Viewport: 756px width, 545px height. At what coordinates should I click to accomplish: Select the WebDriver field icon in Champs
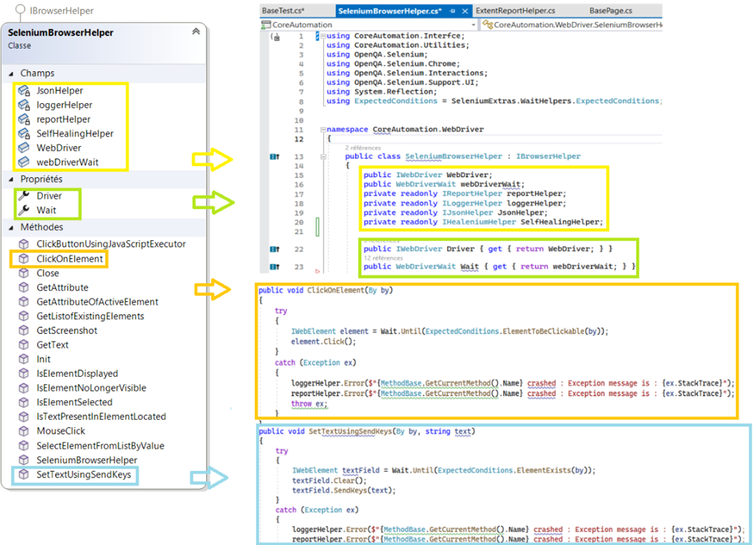(x=23, y=148)
